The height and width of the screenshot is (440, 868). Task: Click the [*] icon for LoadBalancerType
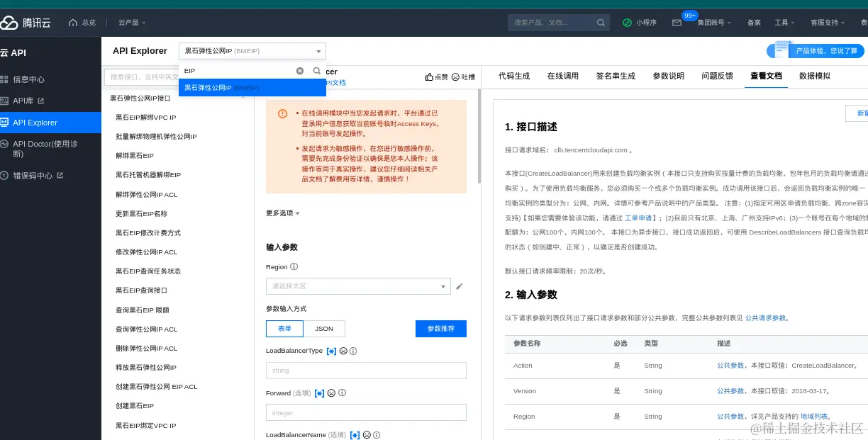point(331,351)
